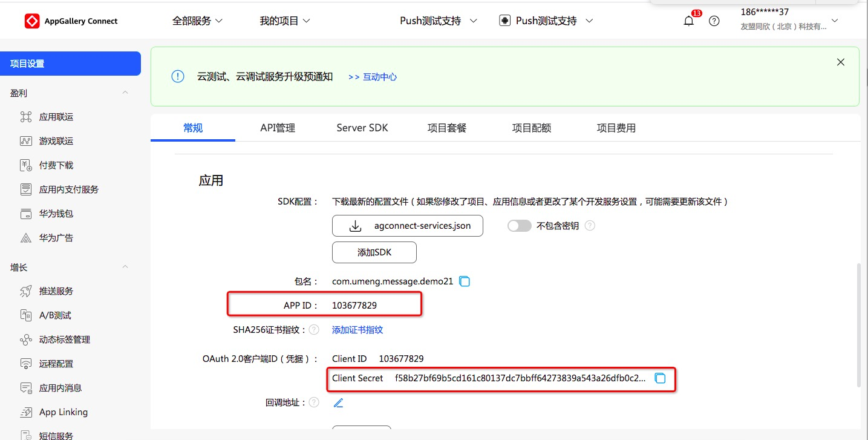Click the 动态标签管理 sidebar icon

click(26, 340)
